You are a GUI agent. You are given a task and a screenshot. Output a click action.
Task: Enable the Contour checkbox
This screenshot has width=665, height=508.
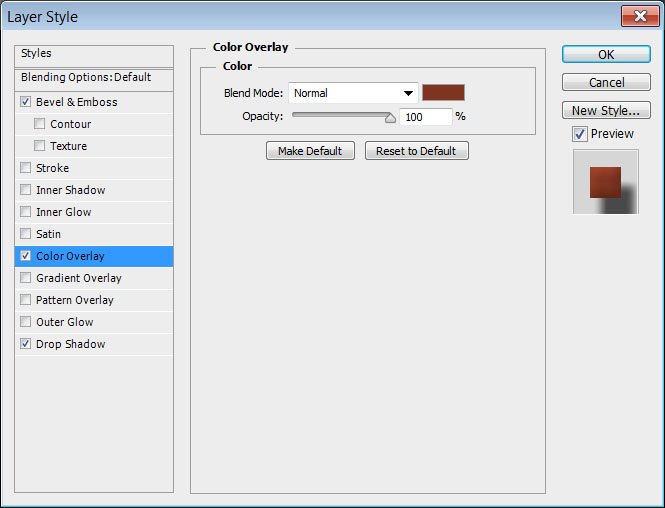(39, 124)
